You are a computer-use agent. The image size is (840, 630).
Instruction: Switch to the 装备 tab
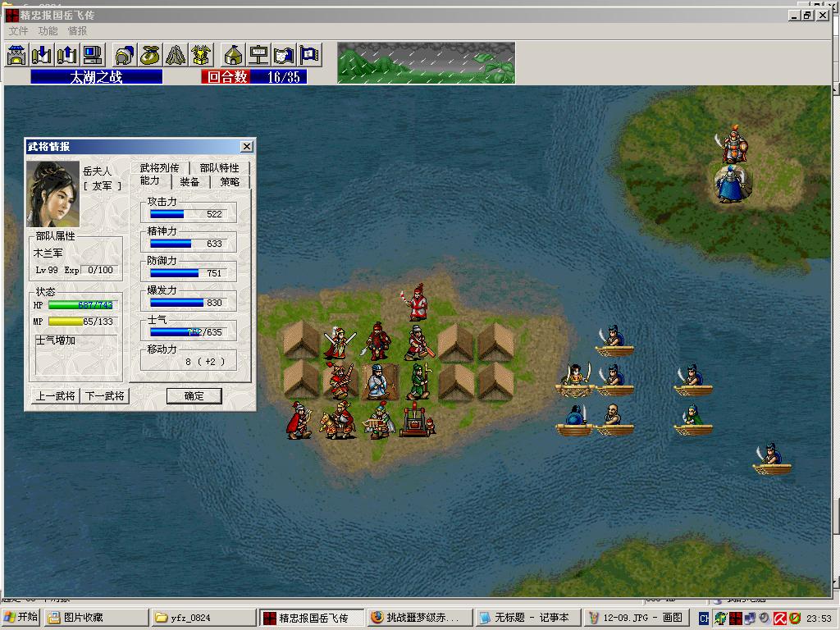[x=189, y=181]
